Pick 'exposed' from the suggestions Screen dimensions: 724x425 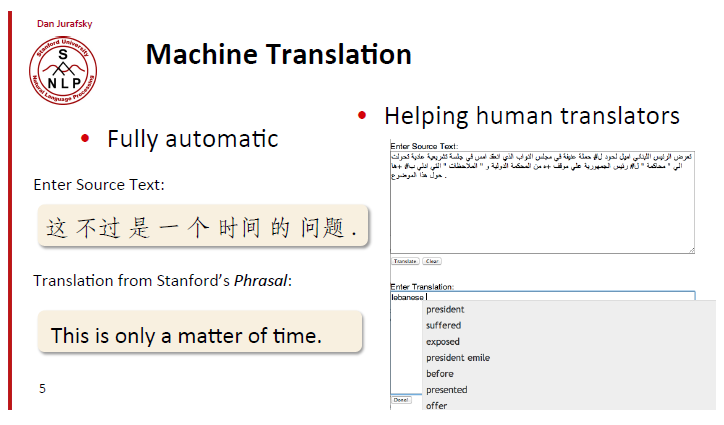[x=444, y=342]
